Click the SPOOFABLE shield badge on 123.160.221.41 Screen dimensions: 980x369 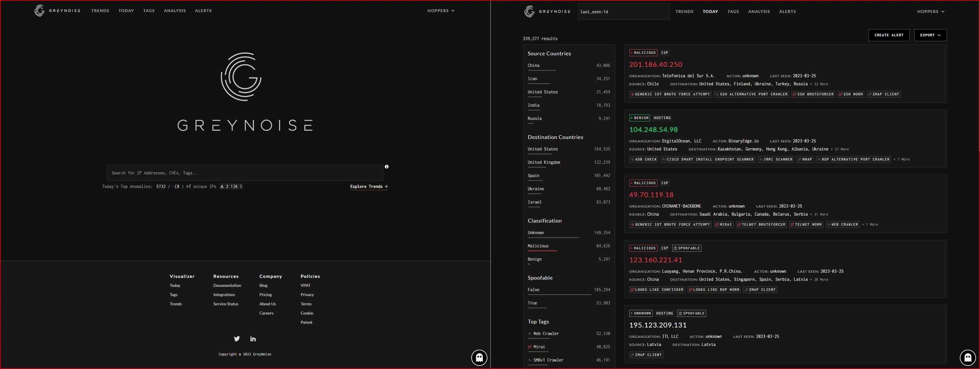point(687,248)
